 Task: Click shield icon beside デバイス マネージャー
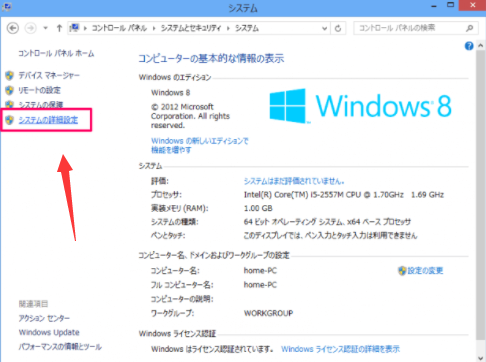(9, 76)
